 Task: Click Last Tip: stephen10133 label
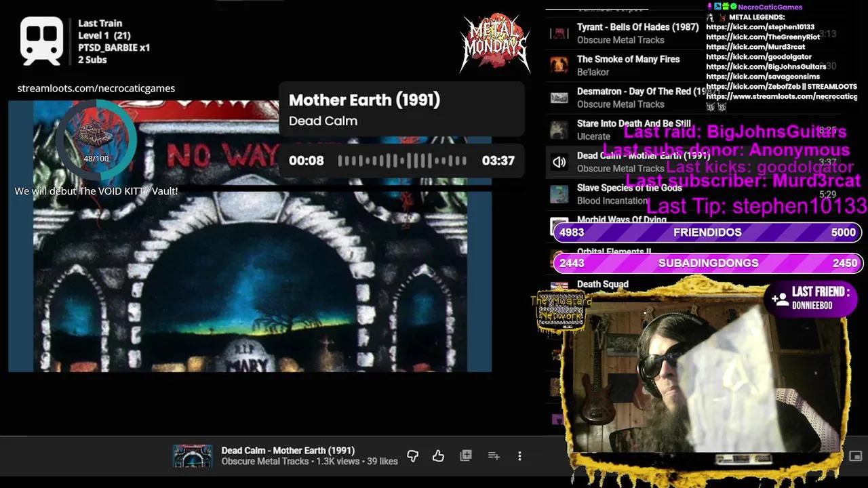pos(757,206)
